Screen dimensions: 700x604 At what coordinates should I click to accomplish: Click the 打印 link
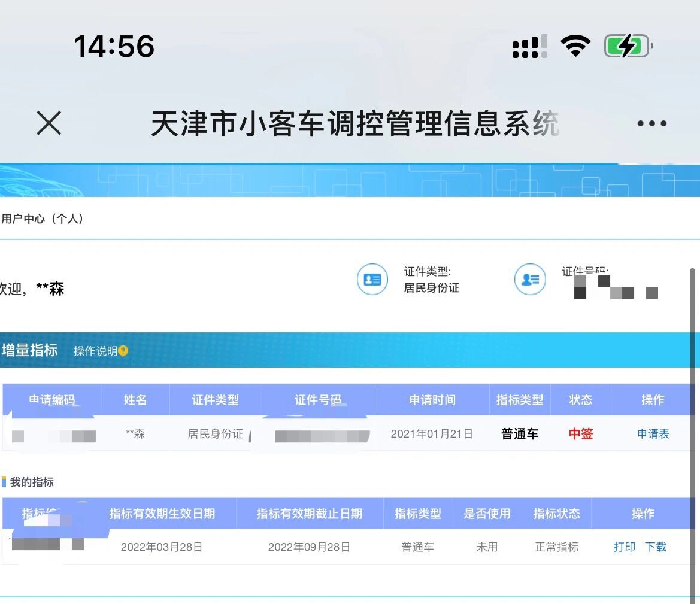tap(624, 547)
